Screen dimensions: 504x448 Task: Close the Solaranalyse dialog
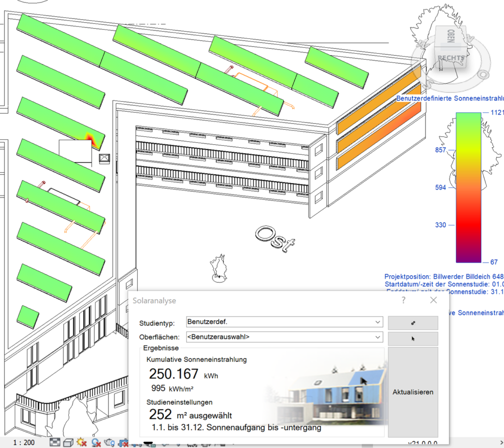[433, 300]
